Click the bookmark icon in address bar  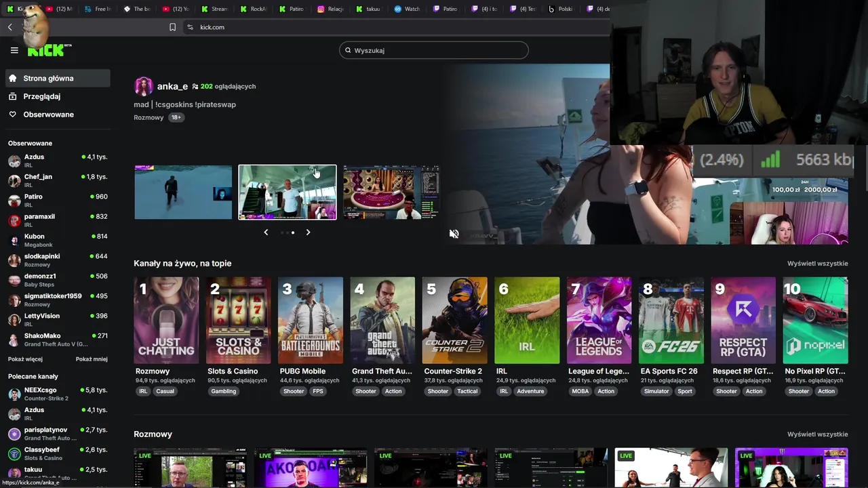172,27
